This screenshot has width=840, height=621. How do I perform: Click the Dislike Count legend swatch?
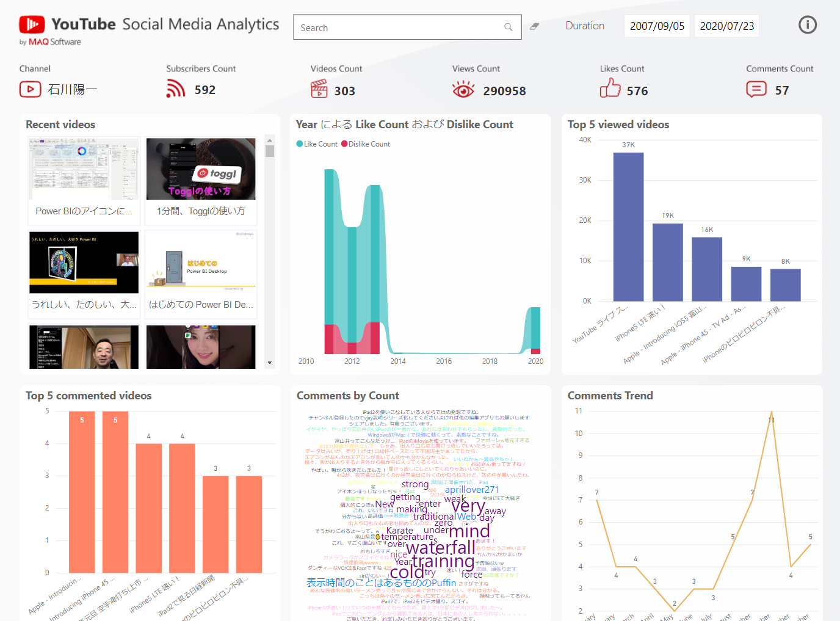(x=344, y=144)
